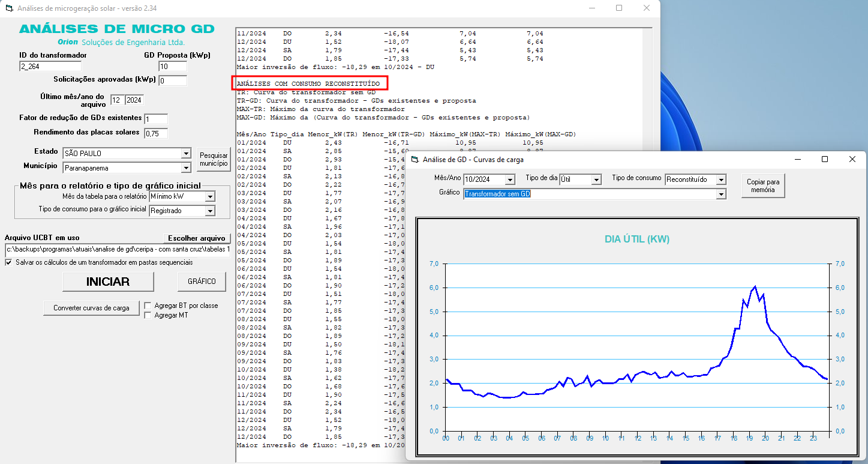Image resolution: width=868 pixels, height=464 pixels.
Task: Click the main window title bar app icon
Action: pyautogui.click(x=8, y=8)
